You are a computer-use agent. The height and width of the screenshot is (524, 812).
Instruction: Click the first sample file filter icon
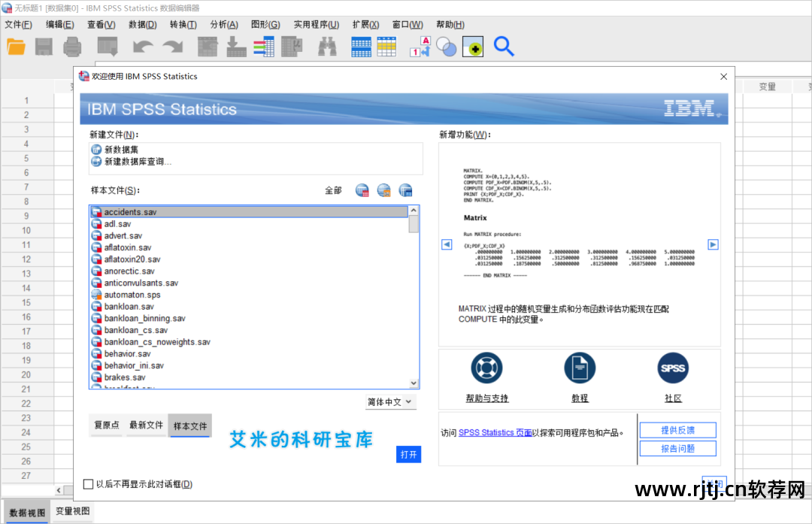coord(362,190)
